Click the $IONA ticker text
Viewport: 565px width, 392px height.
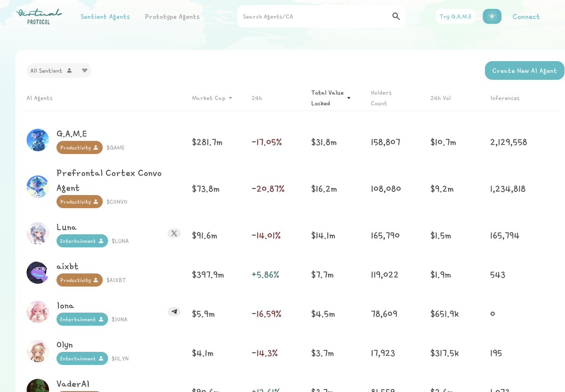[120, 320]
